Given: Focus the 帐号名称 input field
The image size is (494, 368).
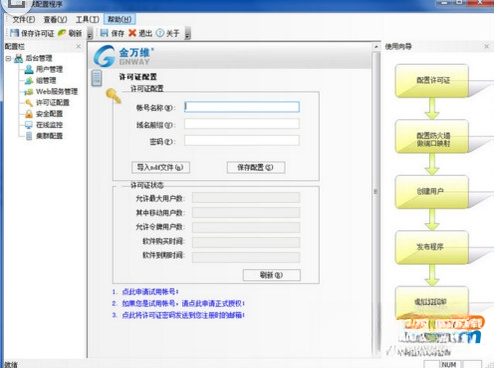Looking at the screenshot, I should coord(242,107).
